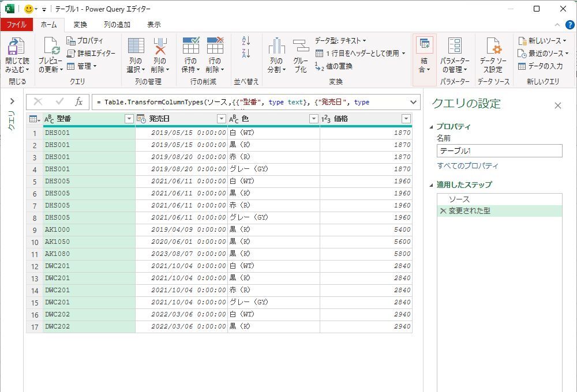Select the ソース applied step
Viewport: 577px width, 392px height.
[459, 199]
